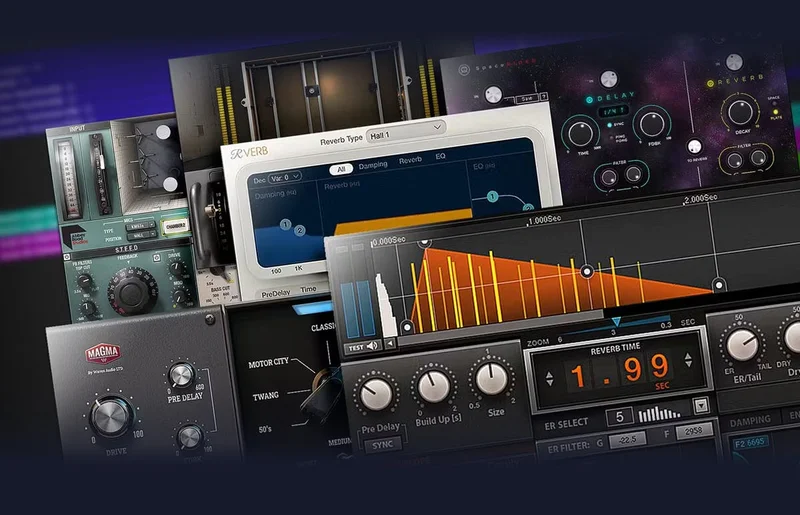Click the question mark help button
Viewport: 800px width, 515px height.
(543, 96)
